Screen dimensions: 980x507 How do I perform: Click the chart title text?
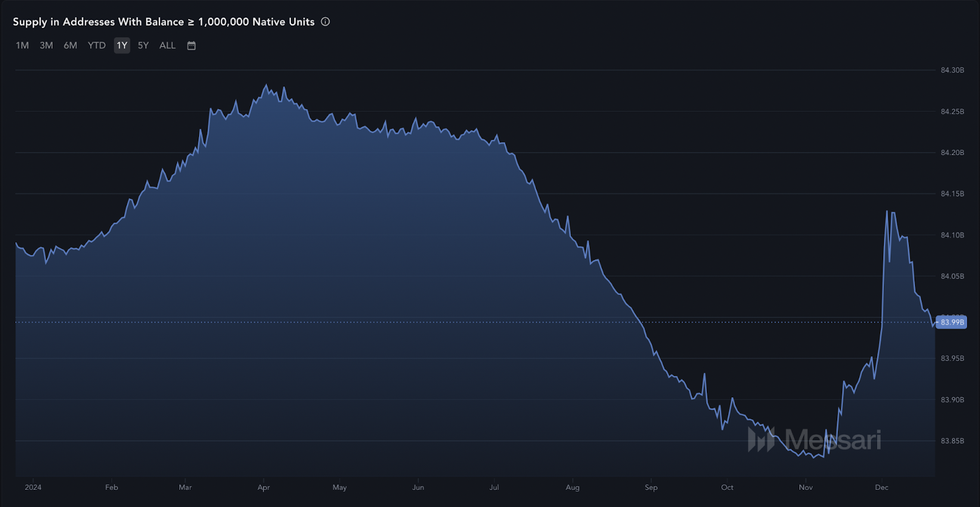click(x=164, y=21)
